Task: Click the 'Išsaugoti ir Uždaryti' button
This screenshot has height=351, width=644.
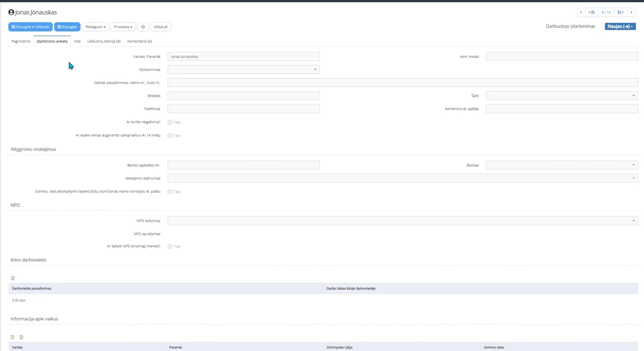Action: [30, 27]
